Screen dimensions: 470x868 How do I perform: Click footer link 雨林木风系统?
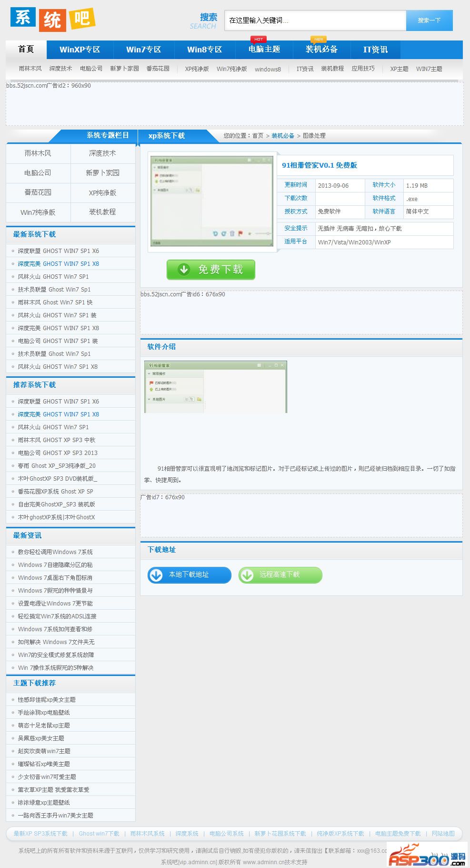pyautogui.click(x=148, y=834)
